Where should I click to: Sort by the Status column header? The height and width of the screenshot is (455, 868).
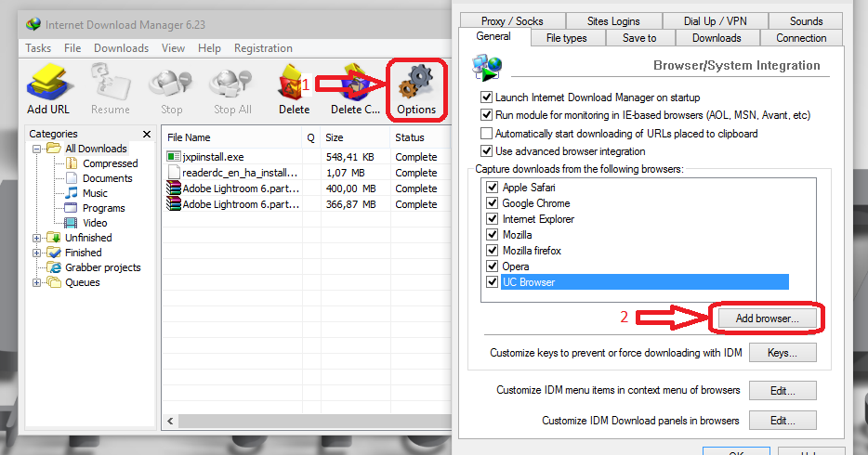tap(421, 137)
